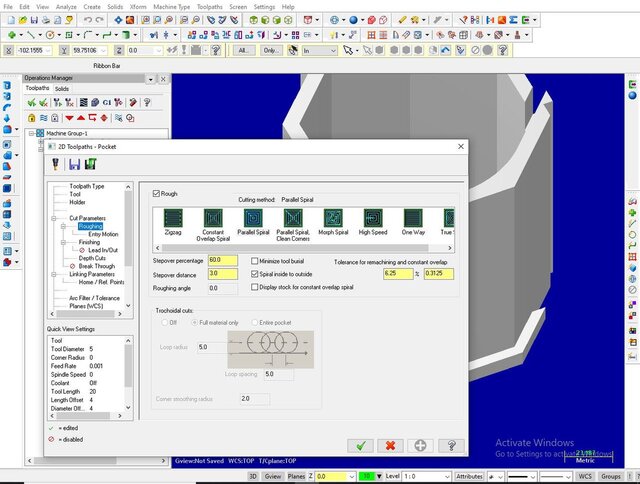640x484 pixels.
Task: Select the Parallel Spiral cutting method icon
Action: point(253,218)
